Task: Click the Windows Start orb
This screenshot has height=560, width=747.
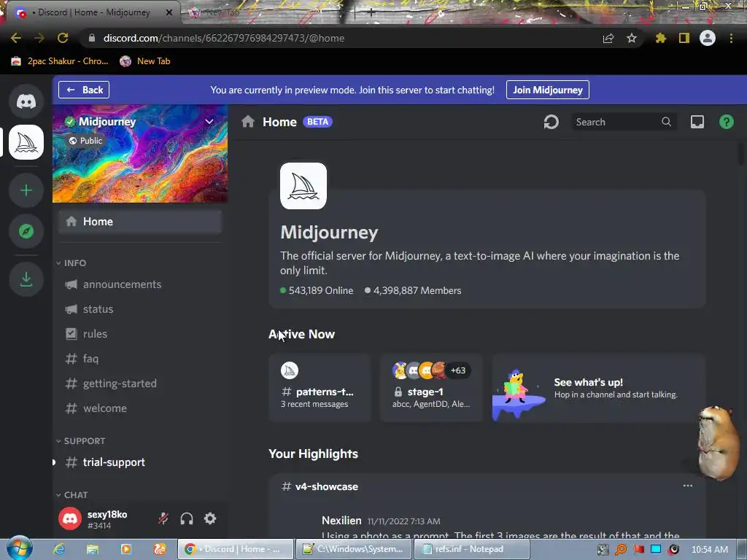Action: tap(19, 548)
